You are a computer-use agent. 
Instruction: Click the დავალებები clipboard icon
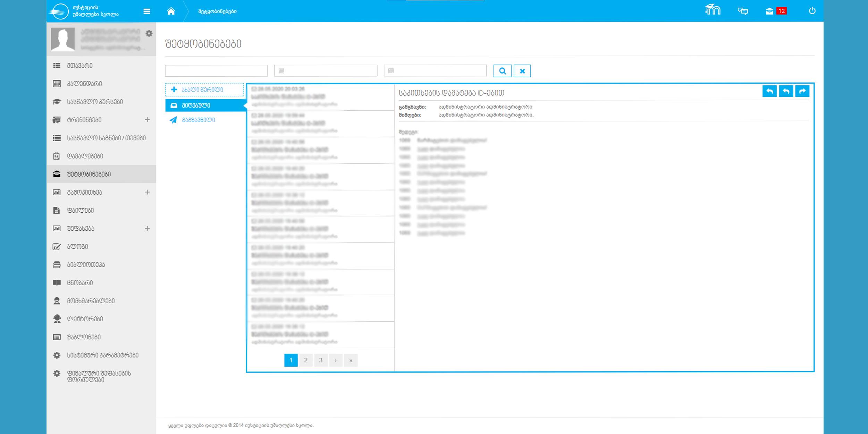coord(57,156)
